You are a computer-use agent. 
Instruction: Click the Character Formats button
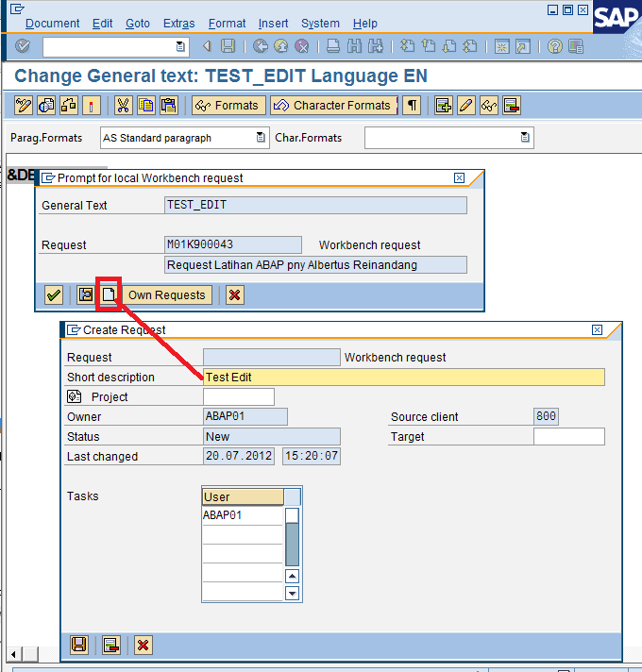334,106
